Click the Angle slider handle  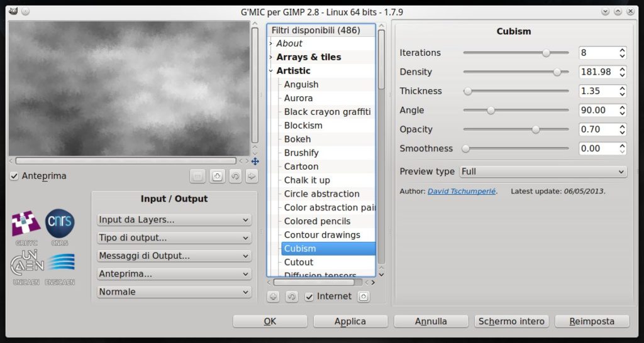coord(491,111)
